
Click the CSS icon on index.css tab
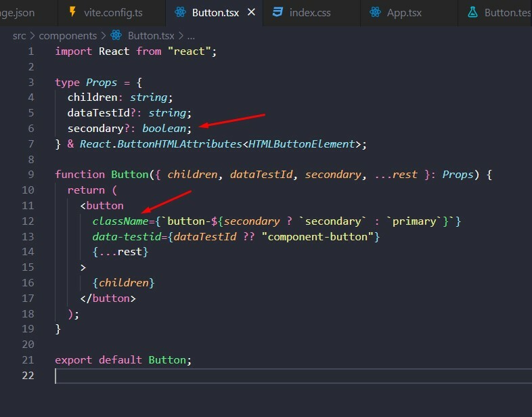coord(278,12)
